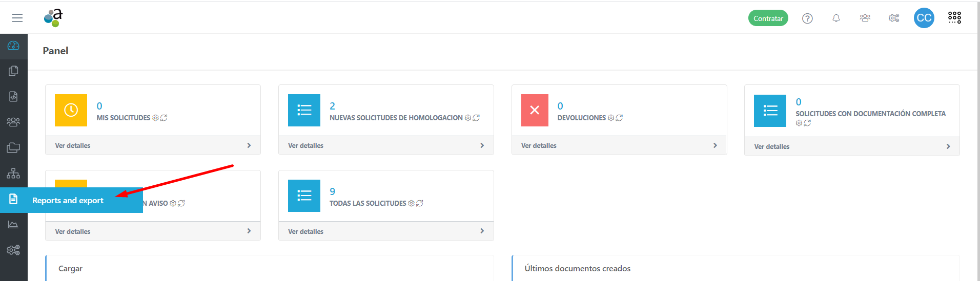980x281 pixels.
Task: Open Ver detalles under Todas las Solicitudes
Action: [305, 231]
